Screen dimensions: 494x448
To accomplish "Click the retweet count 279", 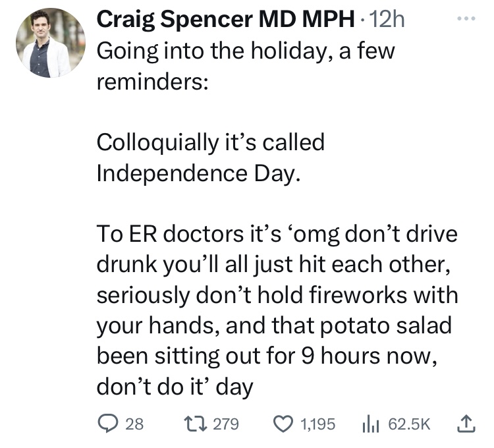I will pyautogui.click(x=226, y=424).
